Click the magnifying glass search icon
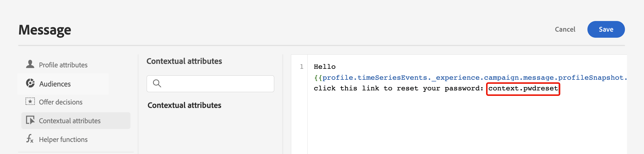The height and width of the screenshot is (154, 644). tap(157, 83)
